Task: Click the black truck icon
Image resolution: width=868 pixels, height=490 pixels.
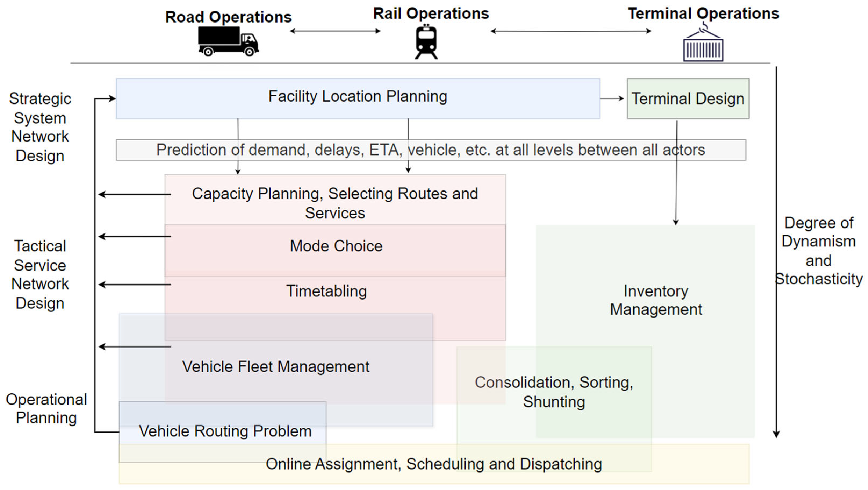Action: [228, 41]
